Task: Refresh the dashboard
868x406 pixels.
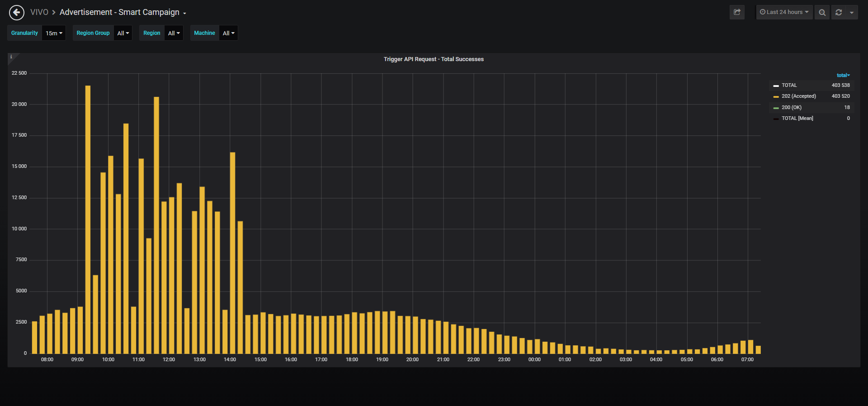Action: (839, 12)
